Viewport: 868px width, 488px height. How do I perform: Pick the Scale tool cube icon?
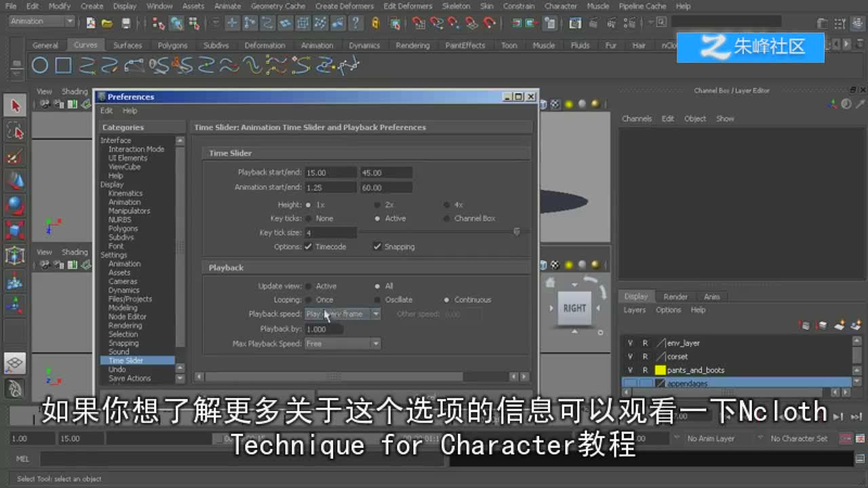click(x=15, y=231)
